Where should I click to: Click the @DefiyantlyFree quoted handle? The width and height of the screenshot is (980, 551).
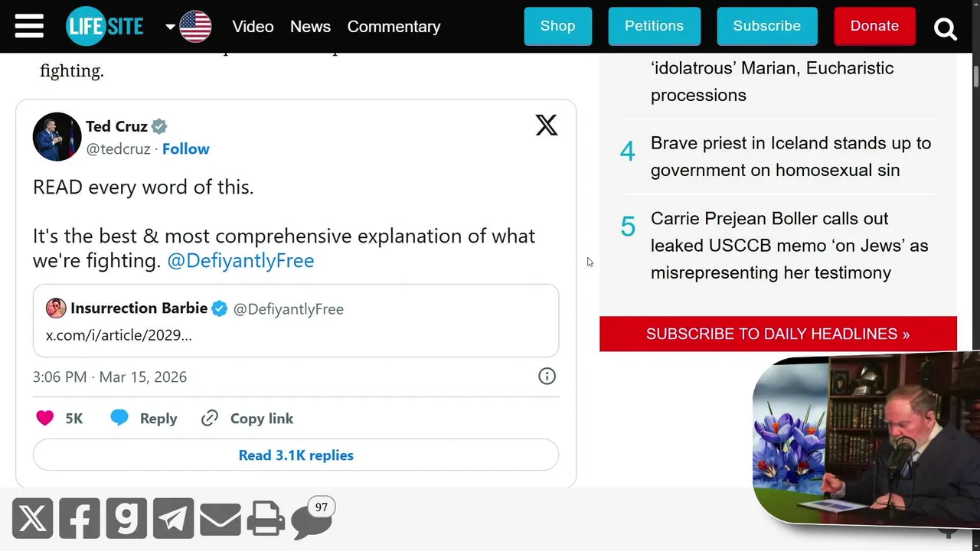(x=288, y=309)
